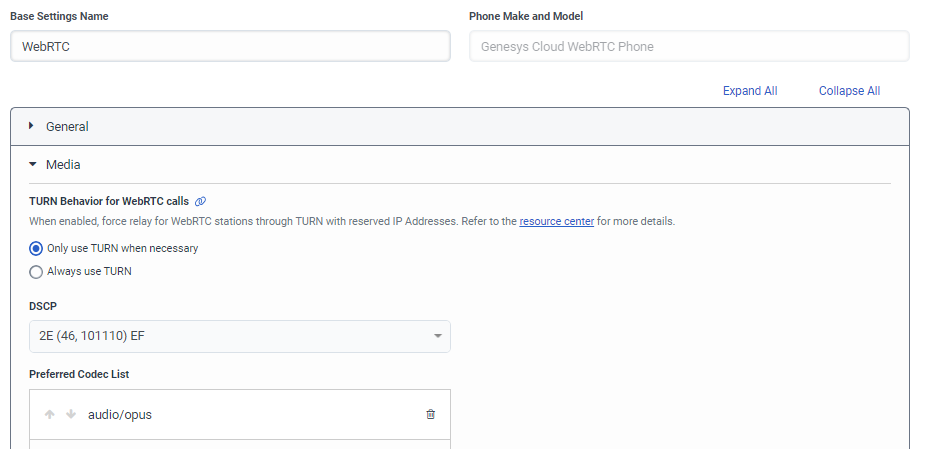Delete the audio/opus codec with trash icon
The width and height of the screenshot is (926, 449).
pyautogui.click(x=431, y=414)
